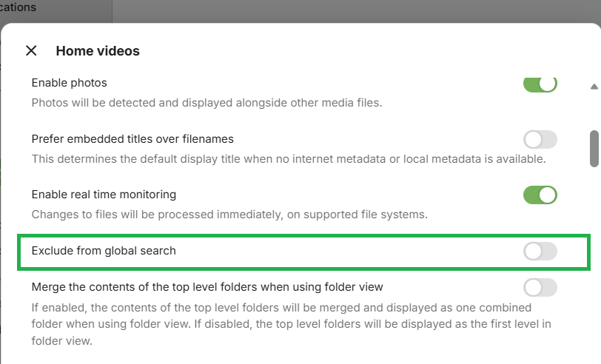Click the folder view merge description paragraph
601x364 pixels.
[281, 324]
